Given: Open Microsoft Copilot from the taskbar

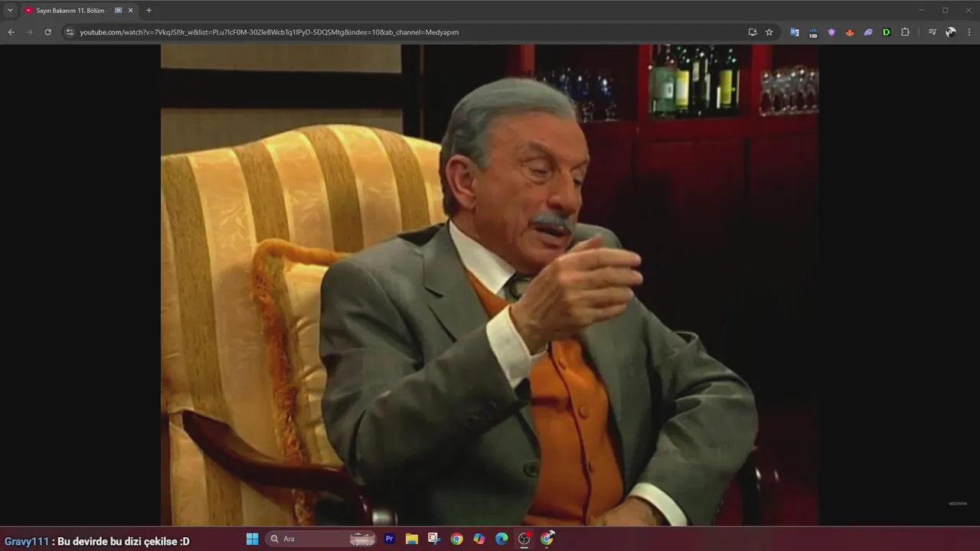Looking at the screenshot, I should pyautogui.click(x=479, y=539).
